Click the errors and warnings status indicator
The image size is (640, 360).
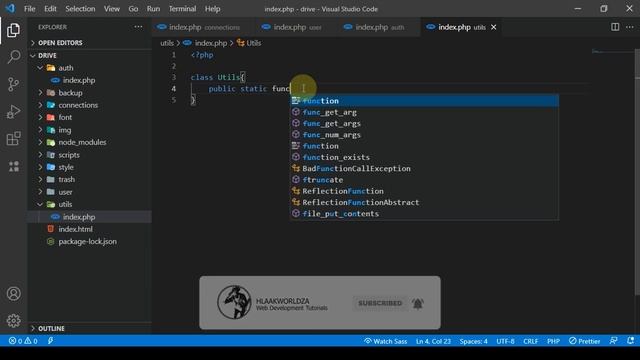[23, 341]
